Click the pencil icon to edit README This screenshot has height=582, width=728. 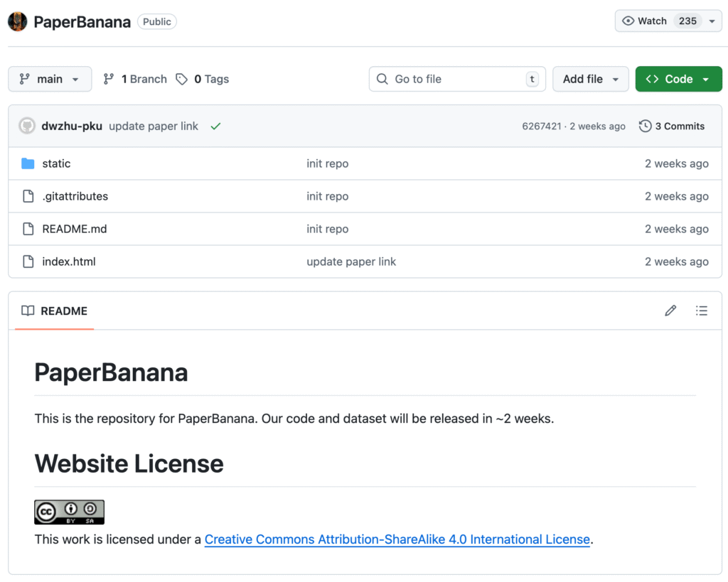click(670, 311)
